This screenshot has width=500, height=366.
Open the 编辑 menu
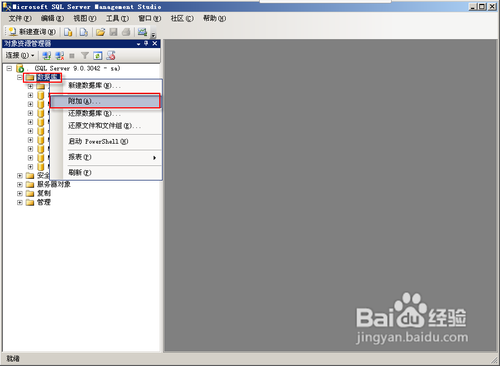(x=52, y=18)
